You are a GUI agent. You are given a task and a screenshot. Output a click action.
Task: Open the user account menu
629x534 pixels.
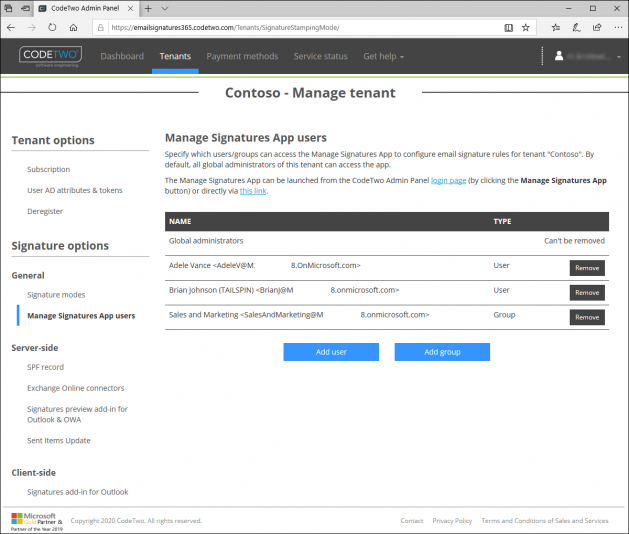pyautogui.click(x=588, y=57)
